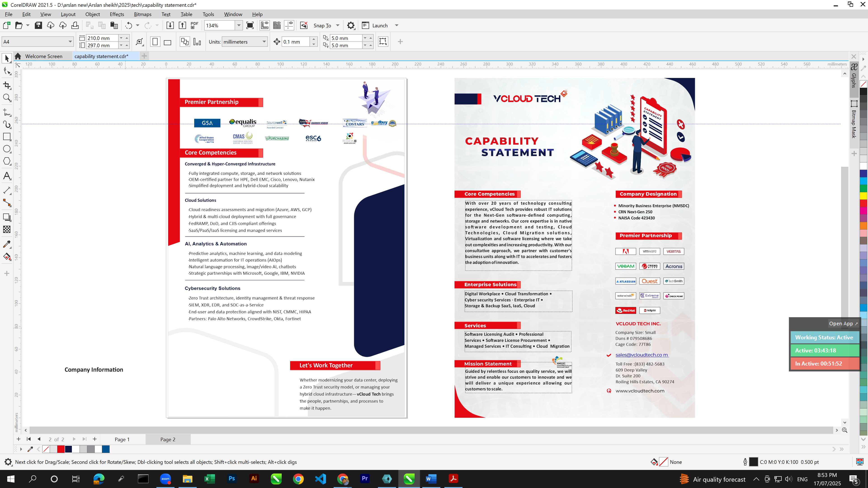Click the Undo arrow
The image size is (868, 488).
pyautogui.click(x=128, y=25)
